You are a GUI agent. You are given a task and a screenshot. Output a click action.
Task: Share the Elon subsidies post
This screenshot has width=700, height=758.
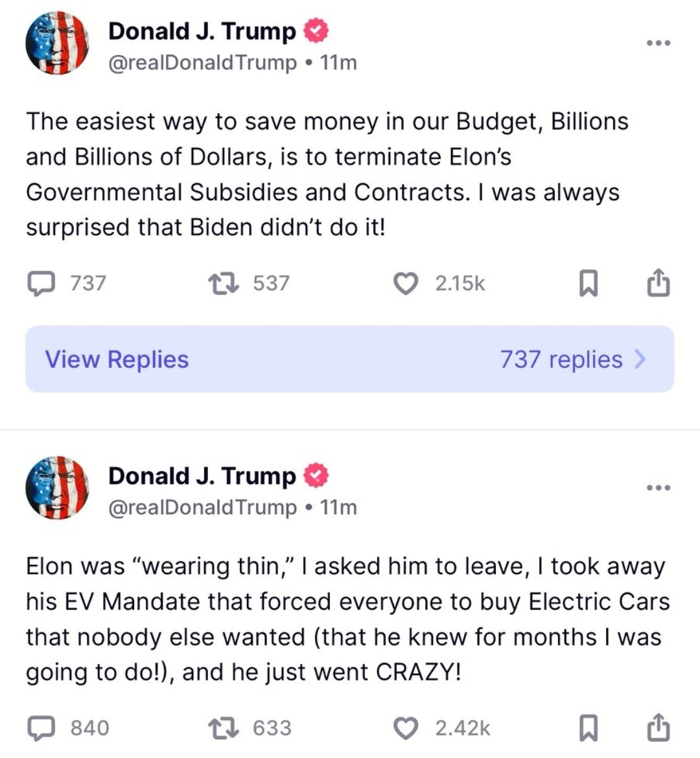click(658, 283)
